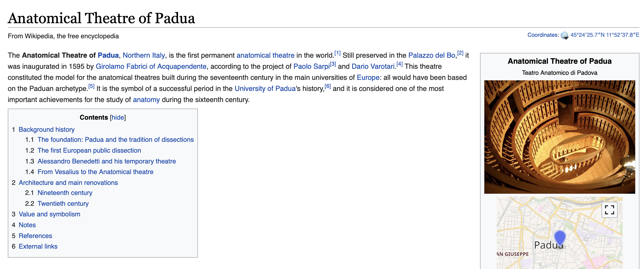
Task: Jump to Background history section
Action: coord(47,129)
